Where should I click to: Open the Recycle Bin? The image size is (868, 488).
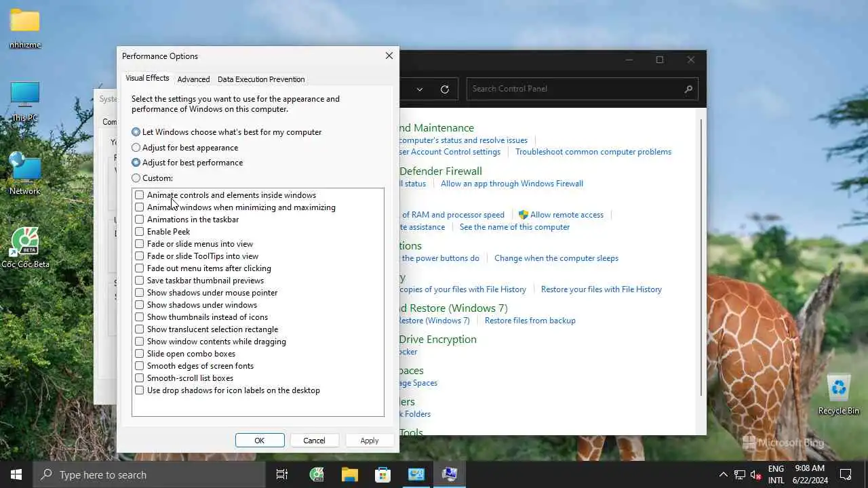(839, 394)
